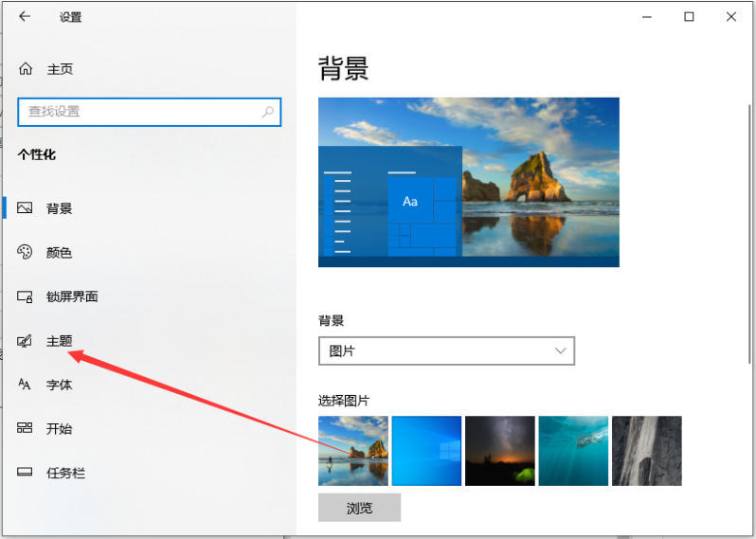Click the back arrow icon
The height and width of the screenshot is (539, 756).
25,17
